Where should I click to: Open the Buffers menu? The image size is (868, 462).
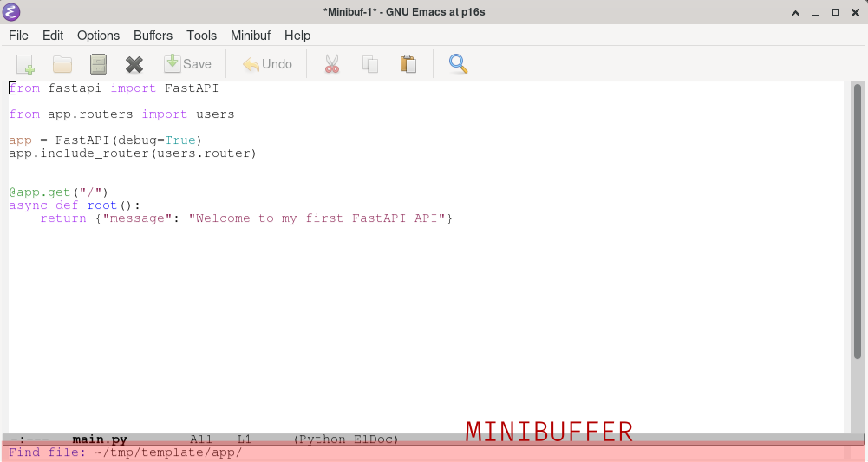pos(153,36)
